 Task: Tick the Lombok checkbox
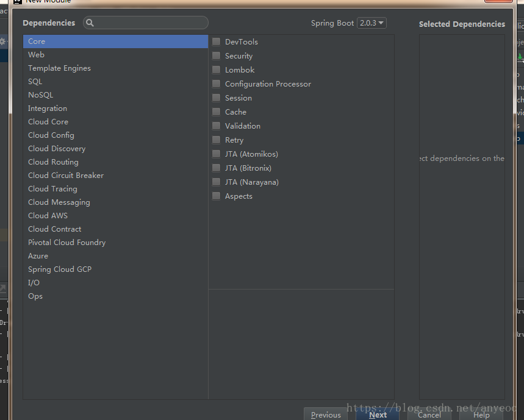(216, 69)
